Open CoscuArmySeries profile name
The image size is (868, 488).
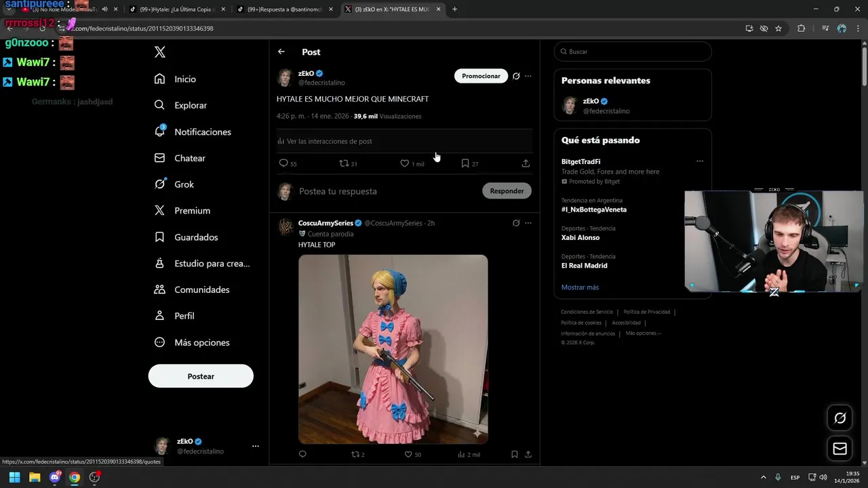(x=325, y=223)
